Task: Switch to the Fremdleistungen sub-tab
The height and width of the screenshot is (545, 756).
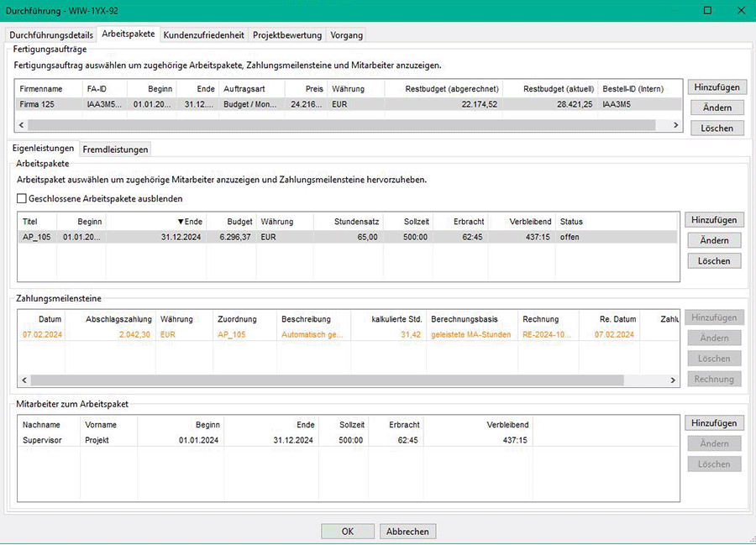Action: 115,149
